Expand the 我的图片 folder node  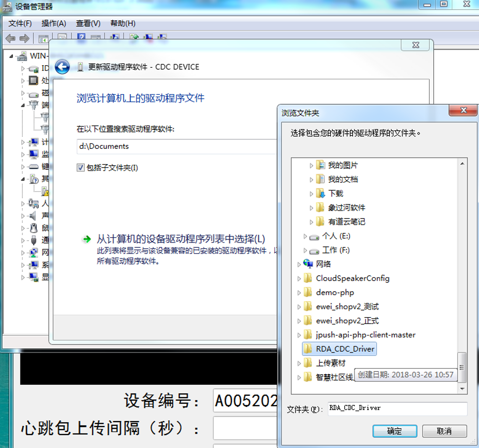(x=311, y=166)
